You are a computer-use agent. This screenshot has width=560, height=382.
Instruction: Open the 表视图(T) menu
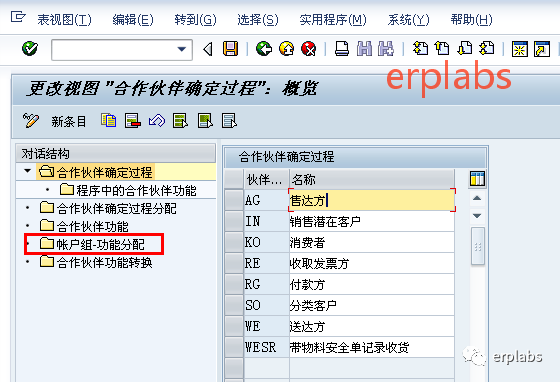(x=64, y=20)
